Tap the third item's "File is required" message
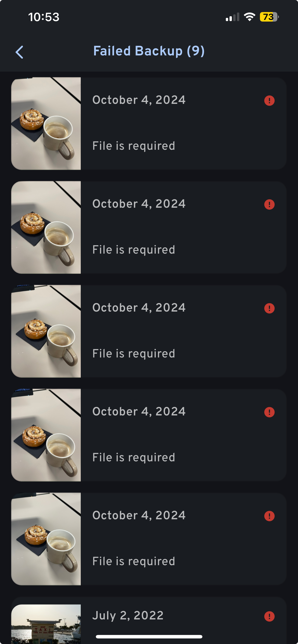Screen dimensions: 298x644 point(134,354)
